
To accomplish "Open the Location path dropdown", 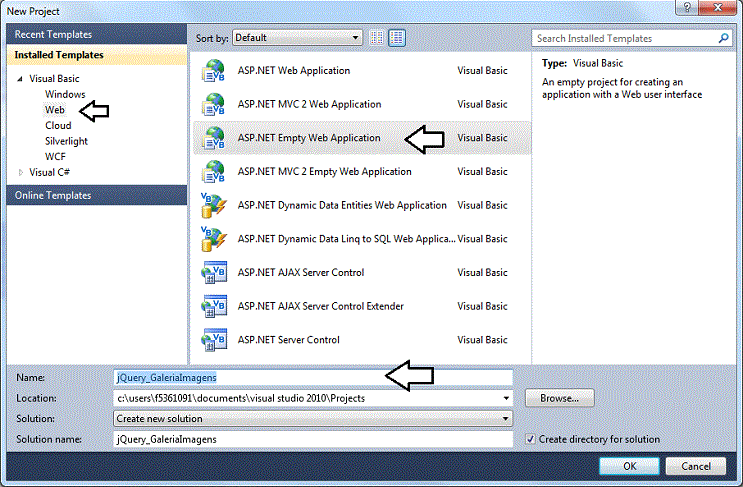I will (x=506, y=398).
